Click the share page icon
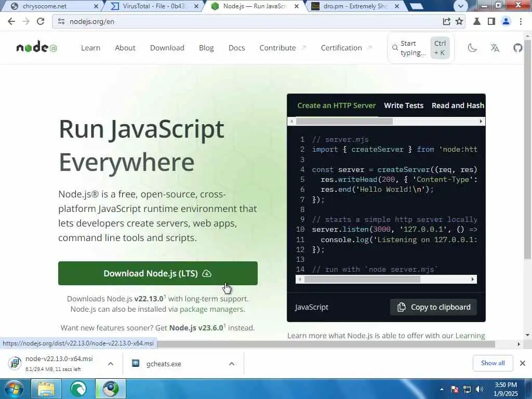 (x=446, y=21)
